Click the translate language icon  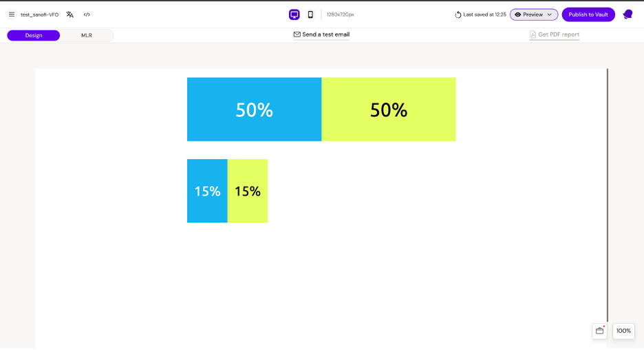point(69,14)
